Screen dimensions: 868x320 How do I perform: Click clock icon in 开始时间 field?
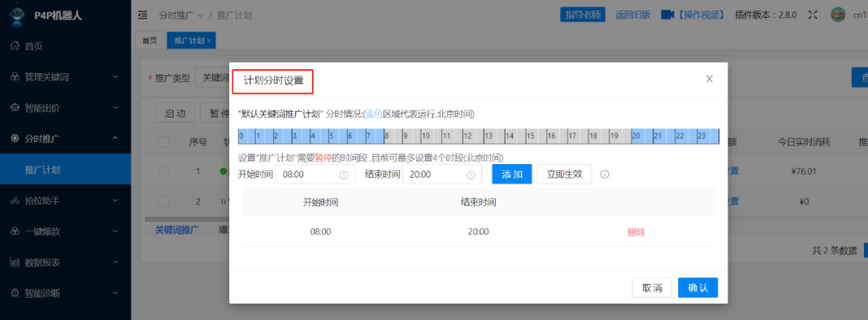click(x=344, y=174)
